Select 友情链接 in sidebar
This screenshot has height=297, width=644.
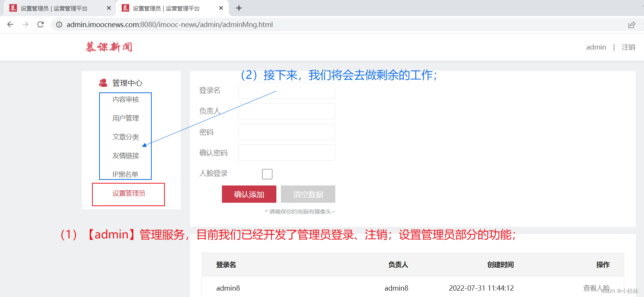point(126,156)
